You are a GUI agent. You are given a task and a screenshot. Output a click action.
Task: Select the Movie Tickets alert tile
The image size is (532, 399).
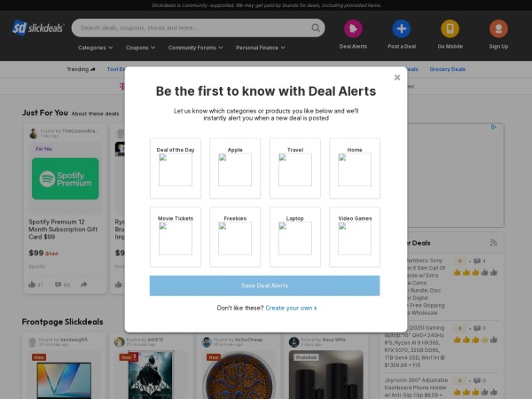[176, 237]
